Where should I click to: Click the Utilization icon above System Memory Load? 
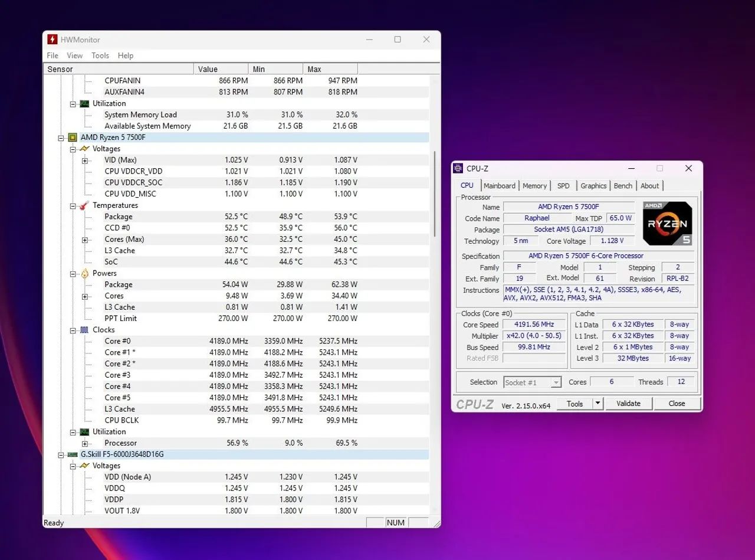click(x=85, y=103)
